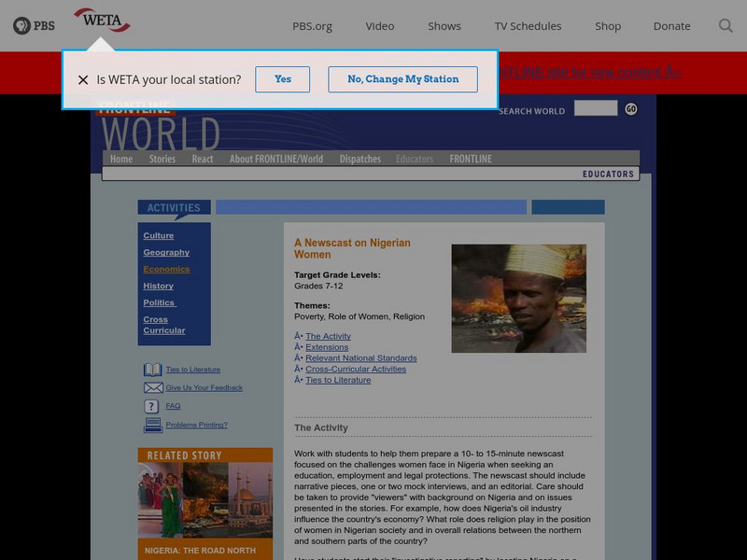Open the Shop menu item
The width and height of the screenshot is (747, 560).
(x=608, y=26)
